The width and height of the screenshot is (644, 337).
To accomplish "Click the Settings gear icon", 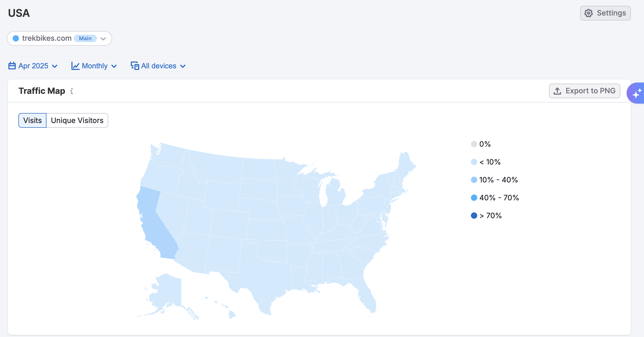I will click(x=589, y=13).
